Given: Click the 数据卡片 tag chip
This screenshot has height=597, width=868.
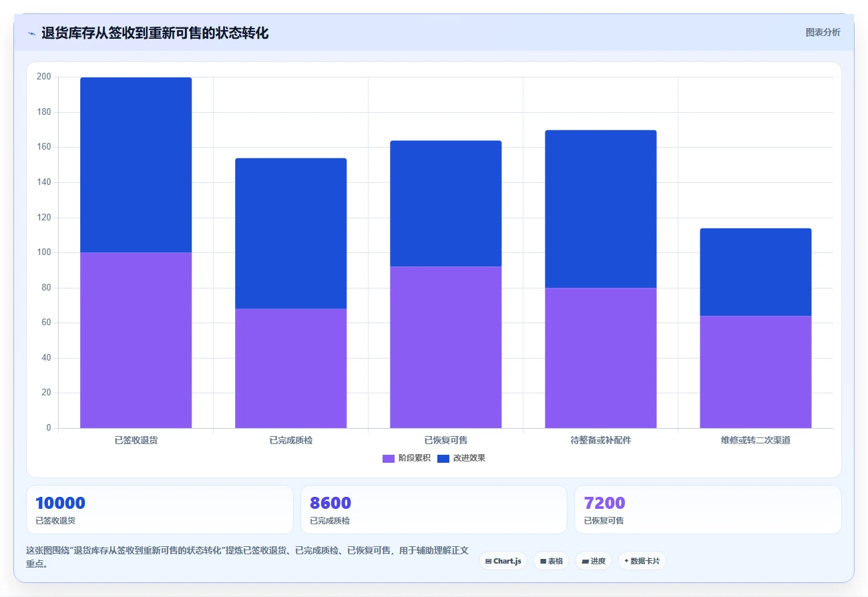Looking at the screenshot, I should [642, 561].
